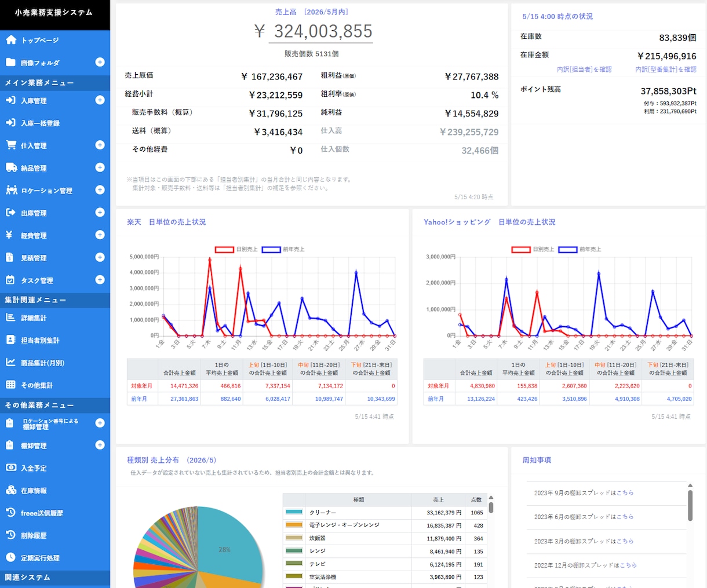Click the line chart icon for 商品集計(月別)
Image resolution: width=707 pixels, height=588 pixels.
coord(10,363)
